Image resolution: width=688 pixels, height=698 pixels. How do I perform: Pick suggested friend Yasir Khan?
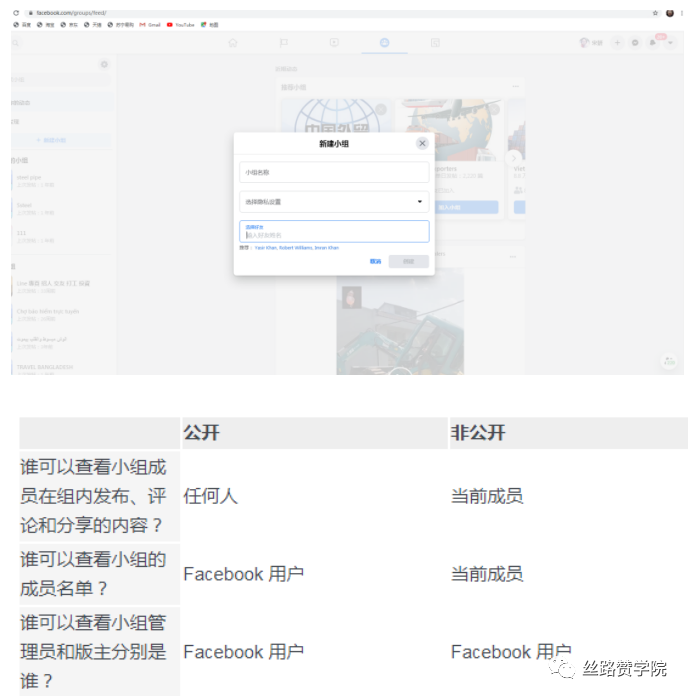click(266, 248)
